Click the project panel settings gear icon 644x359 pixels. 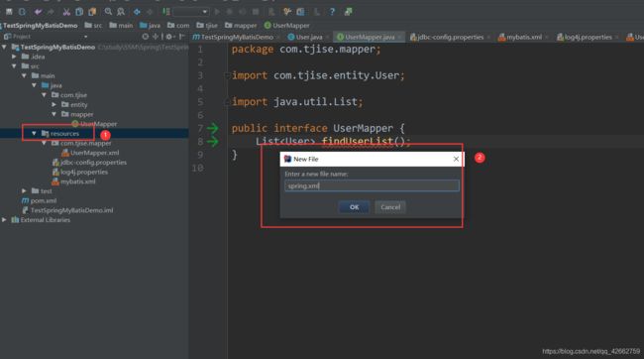tap(168, 37)
